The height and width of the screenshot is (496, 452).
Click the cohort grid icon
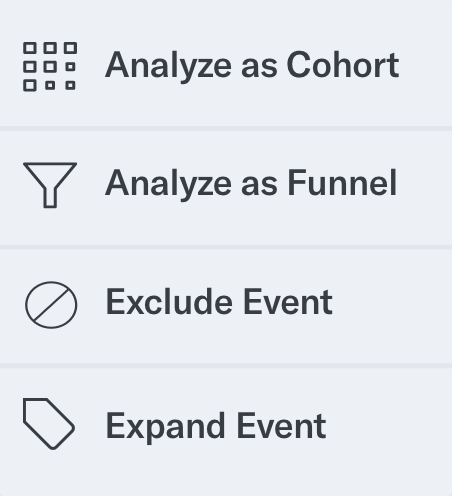50,67
